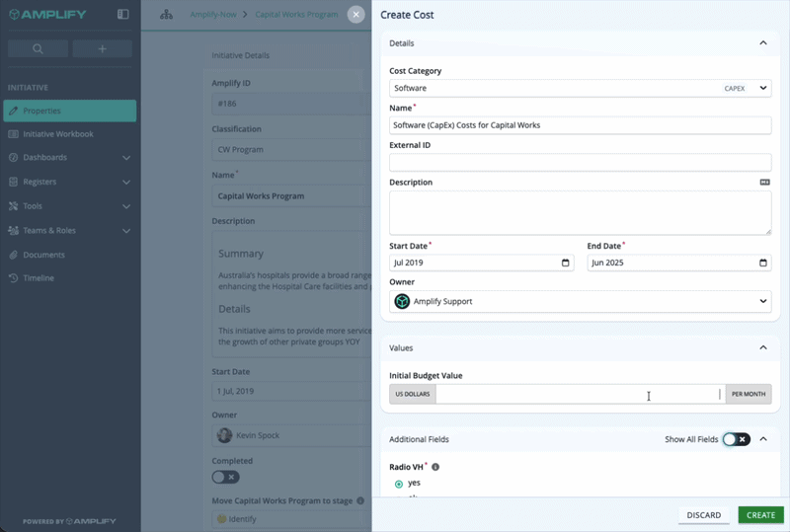Click the Initial Budget Value input
The height and width of the screenshot is (532, 790).
(581, 394)
